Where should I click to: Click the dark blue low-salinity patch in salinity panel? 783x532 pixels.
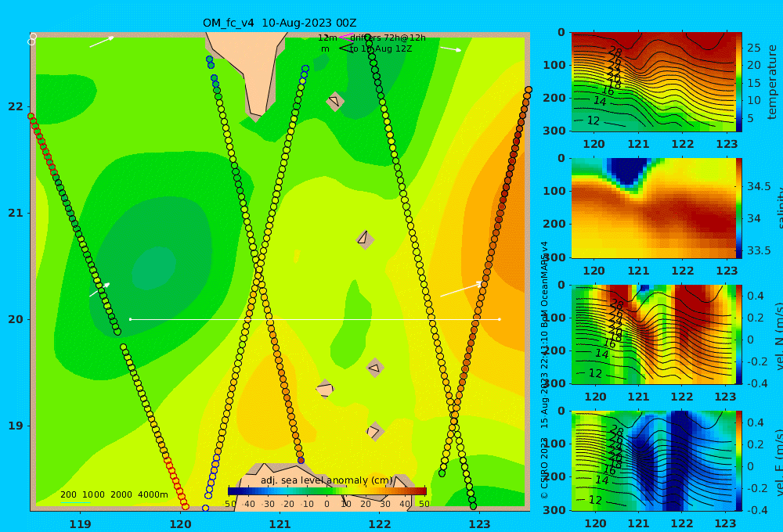[628, 171]
